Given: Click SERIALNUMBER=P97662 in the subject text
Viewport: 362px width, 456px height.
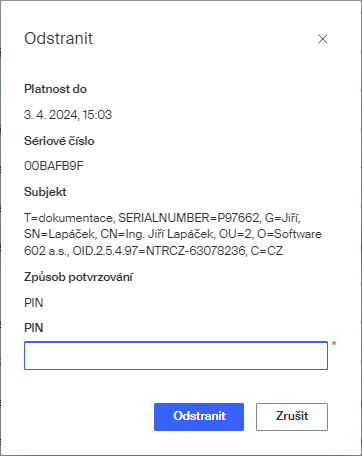Looking at the screenshot, I should 190,218.
